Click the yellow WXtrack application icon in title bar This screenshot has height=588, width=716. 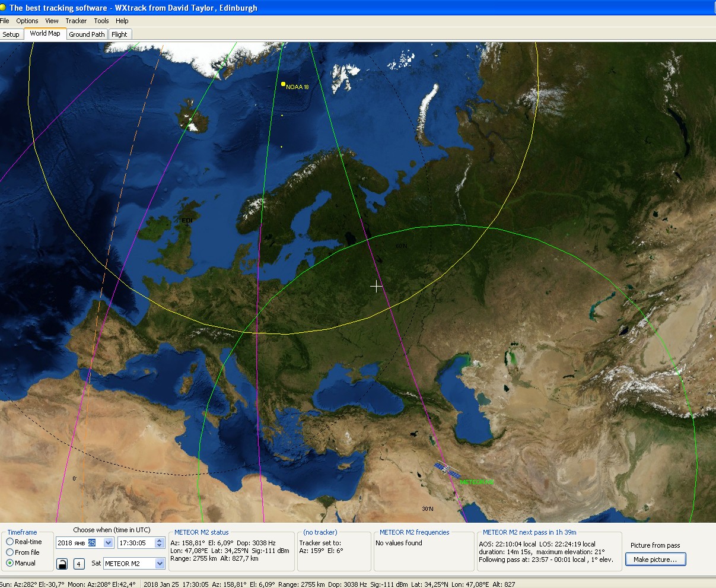coord(4,8)
